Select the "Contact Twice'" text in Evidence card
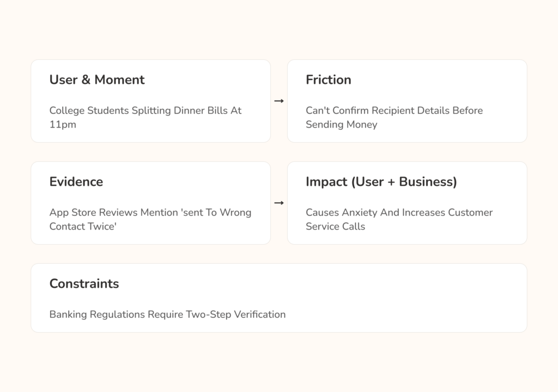This screenshot has width=558, height=392. (x=83, y=227)
